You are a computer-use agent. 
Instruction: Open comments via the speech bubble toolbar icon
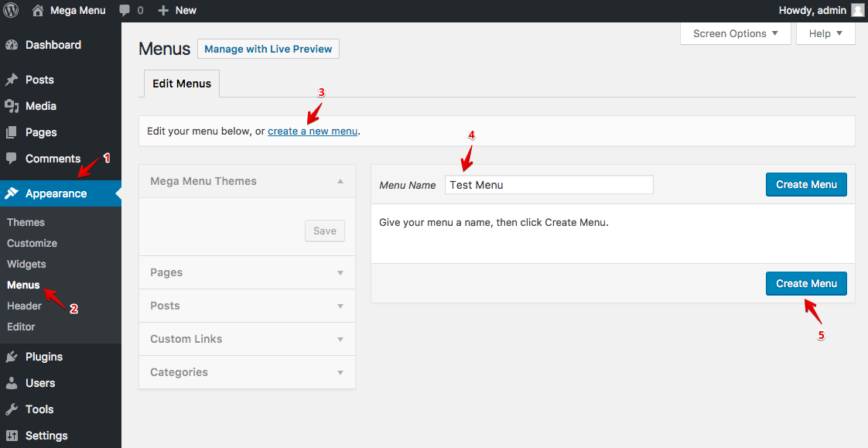pos(124,10)
